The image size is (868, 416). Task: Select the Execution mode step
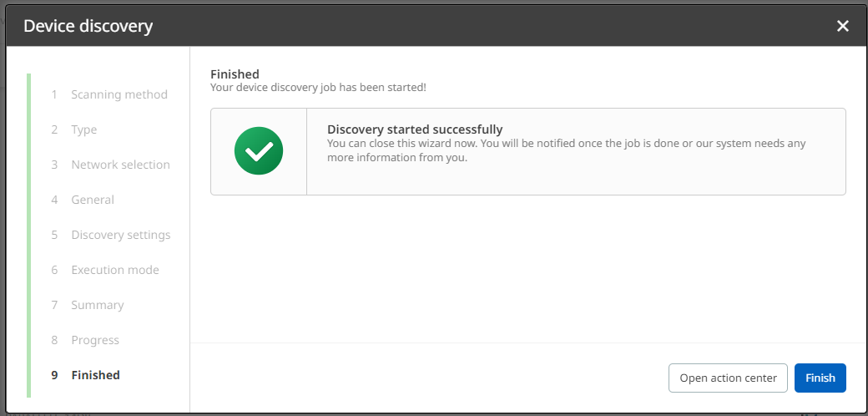114,270
